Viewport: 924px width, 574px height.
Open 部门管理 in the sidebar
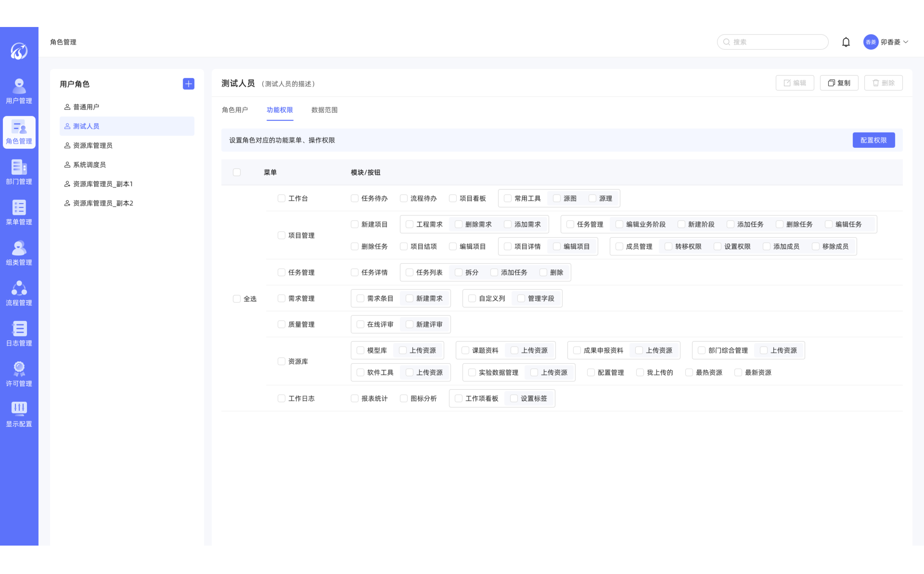[19, 172]
